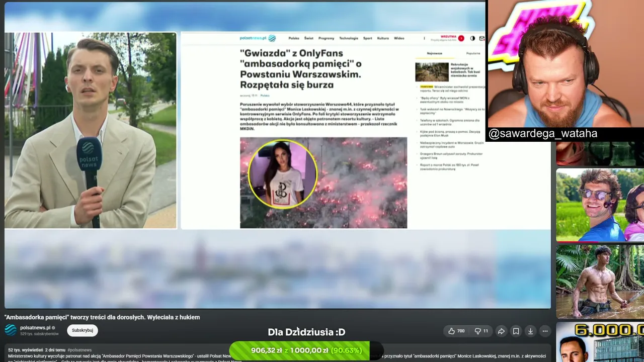Open 'Tusk wskazał na Nawrockiego' headline

(x=452, y=111)
